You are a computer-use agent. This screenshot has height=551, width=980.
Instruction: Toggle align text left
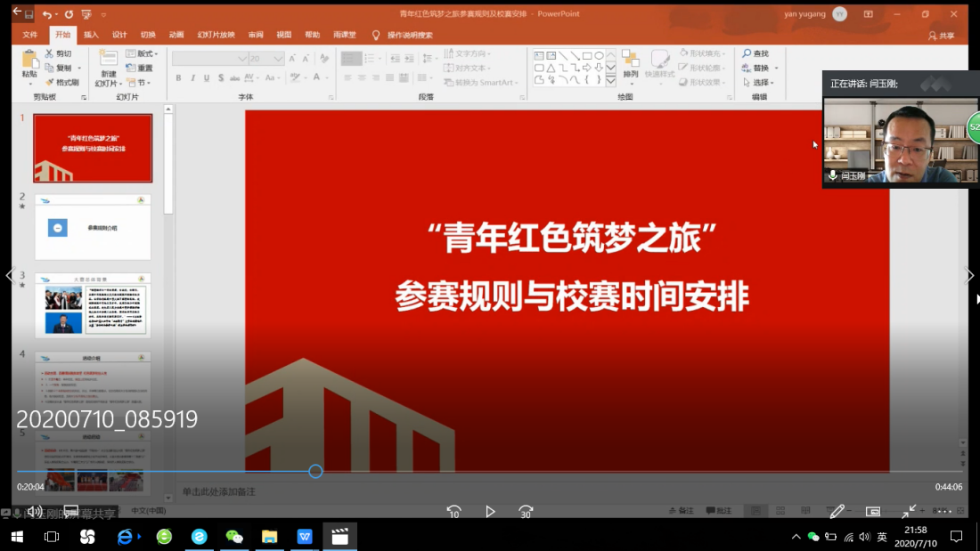[x=347, y=78]
